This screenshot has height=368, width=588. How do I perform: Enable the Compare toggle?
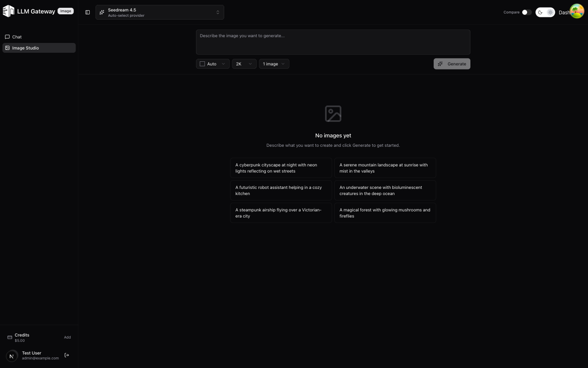[526, 12]
